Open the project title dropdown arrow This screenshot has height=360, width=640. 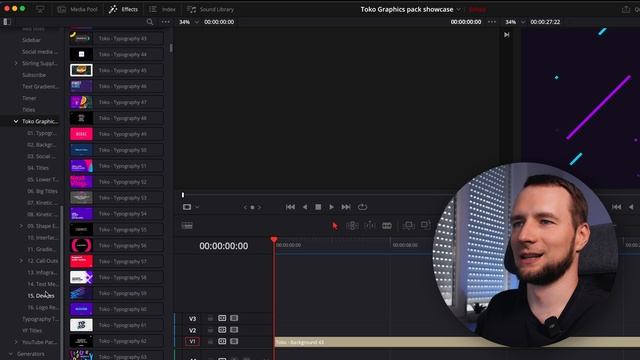pyautogui.click(x=458, y=9)
